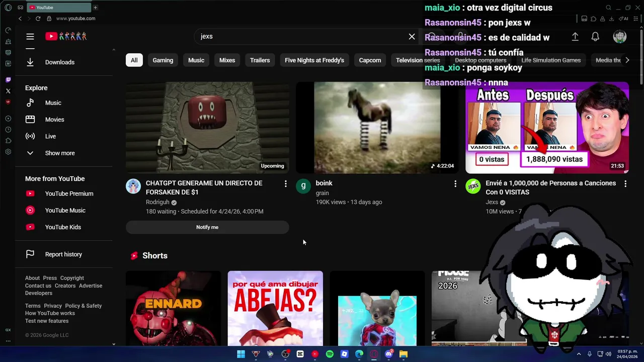Click the YouTube upload arrow icon
Image resolution: width=644 pixels, height=362 pixels.
pos(575,37)
